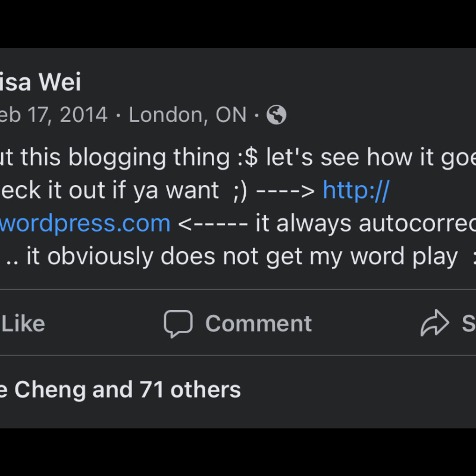This screenshot has width=476, height=476.
Task: Click the :$ emoticon in the post
Action: point(248,158)
